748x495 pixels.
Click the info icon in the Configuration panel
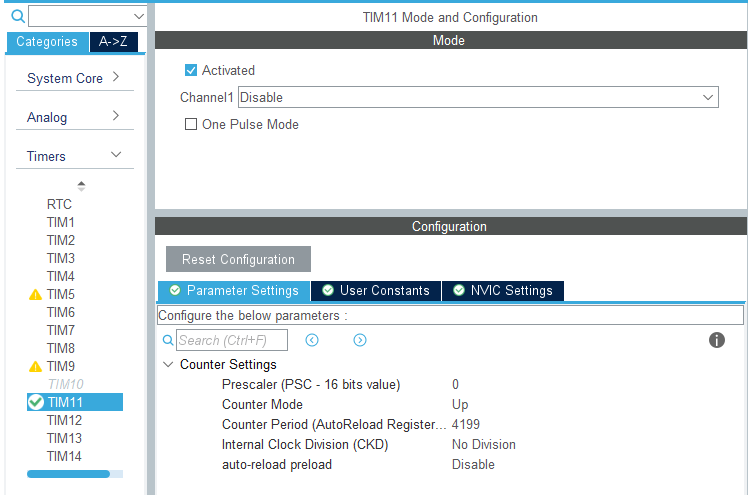click(716, 340)
